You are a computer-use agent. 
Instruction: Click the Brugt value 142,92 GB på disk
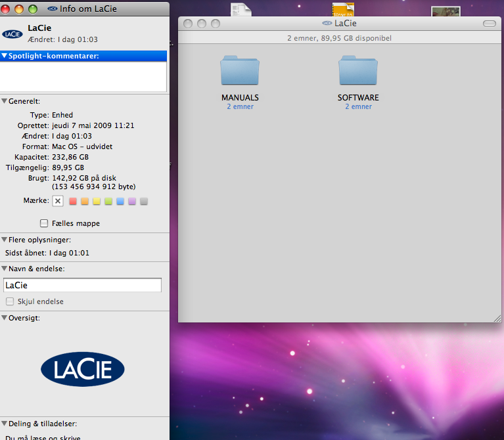tap(84, 178)
